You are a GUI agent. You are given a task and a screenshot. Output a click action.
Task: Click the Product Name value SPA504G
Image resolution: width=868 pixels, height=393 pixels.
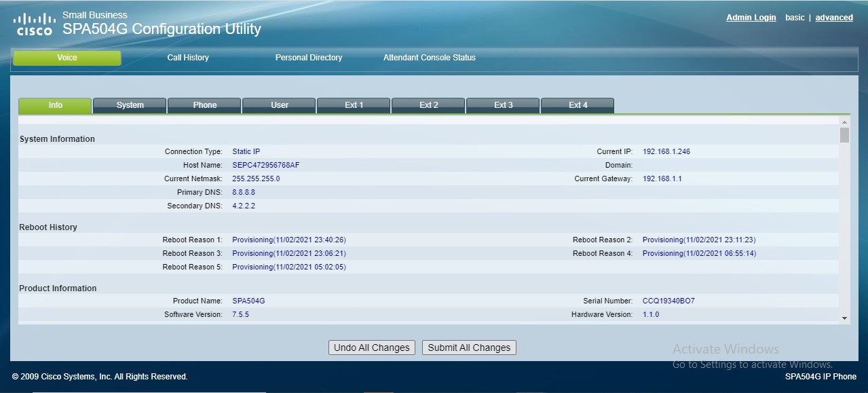pos(248,301)
